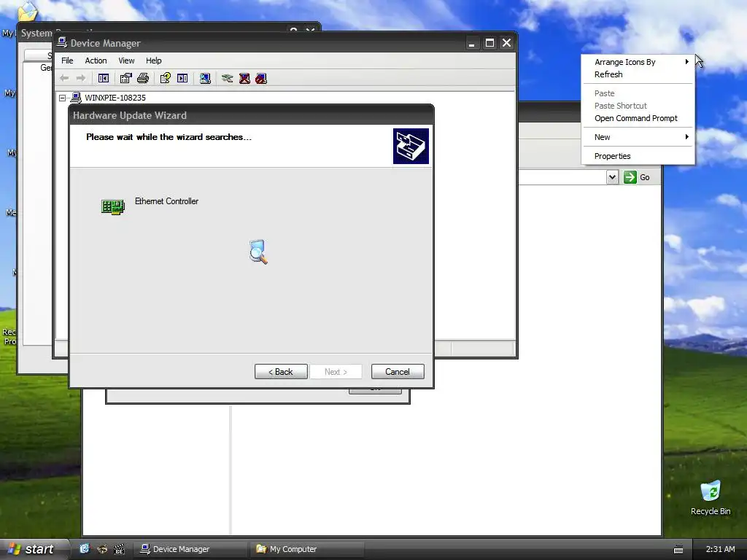
Task: Click the greyed Forward arrow in Device Manager toolbar
Action: click(81, 78)
